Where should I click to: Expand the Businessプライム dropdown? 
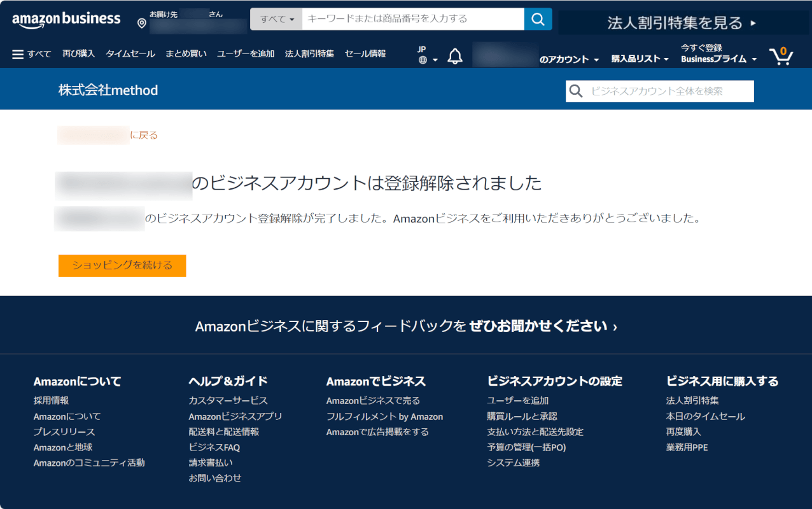pos(719,59)
